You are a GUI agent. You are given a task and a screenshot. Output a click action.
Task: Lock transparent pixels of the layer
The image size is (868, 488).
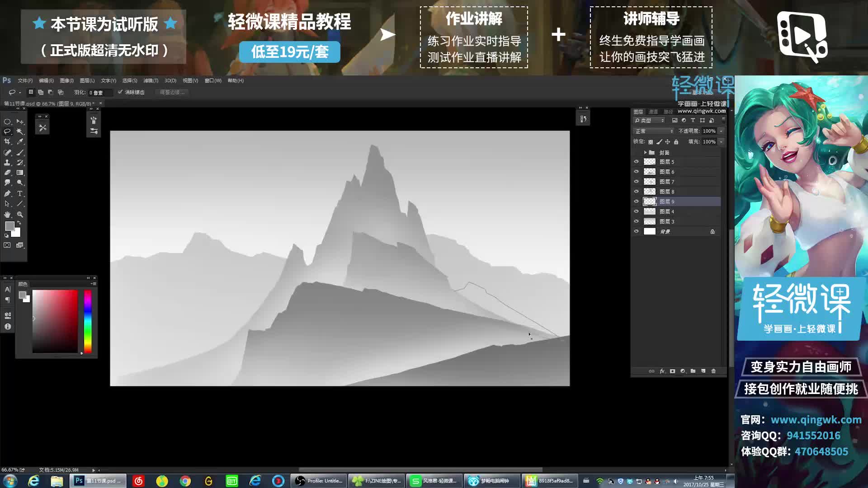(651, 142)
